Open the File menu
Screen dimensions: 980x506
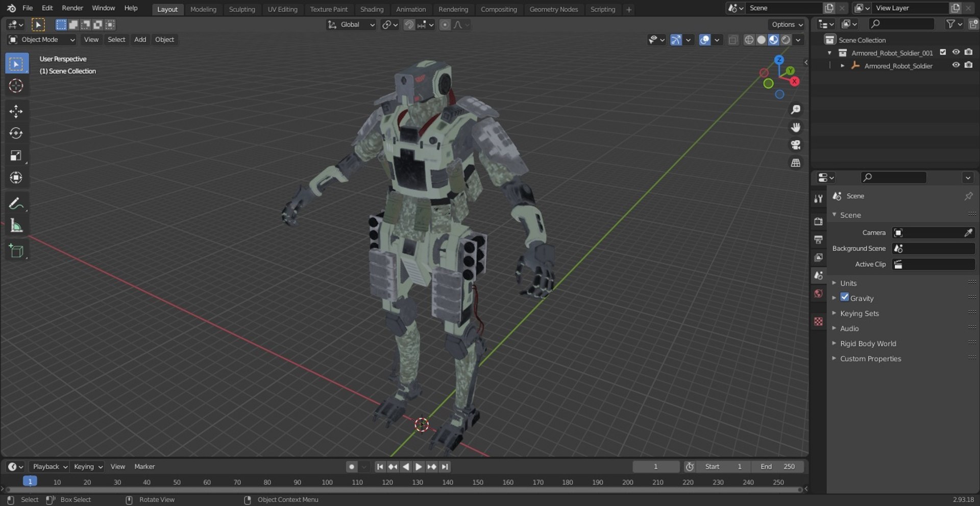28,8
